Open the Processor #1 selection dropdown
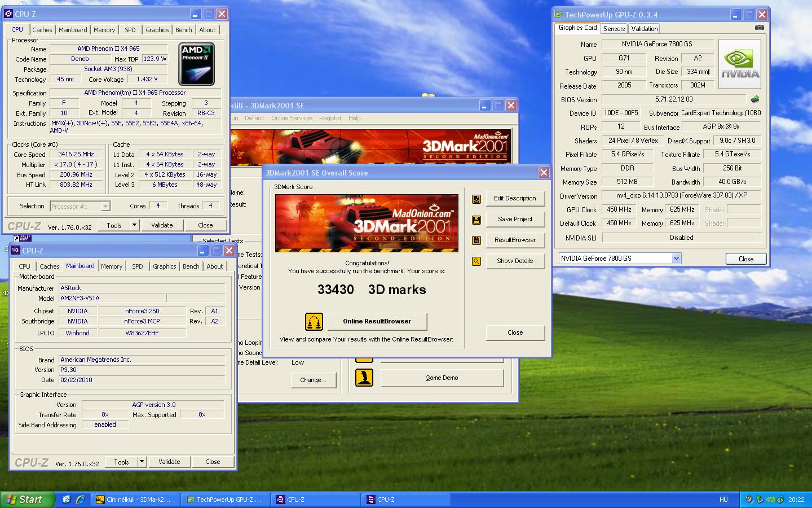The image size is (812, 508). 105,207
